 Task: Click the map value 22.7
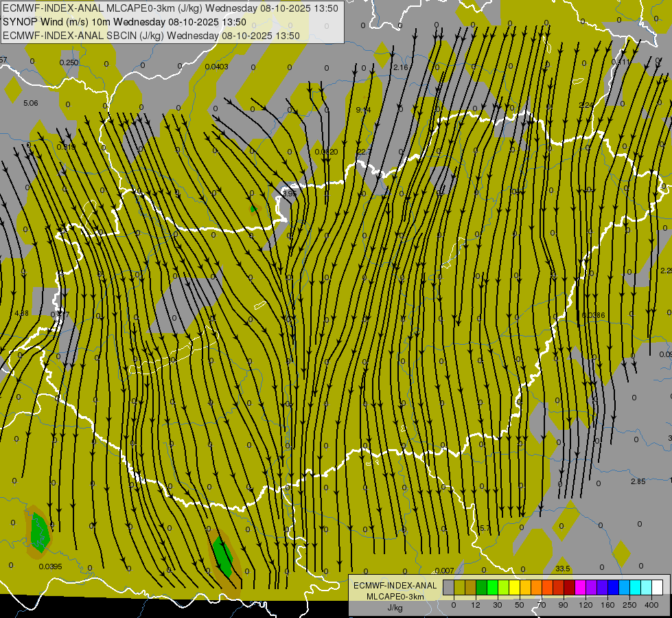[363, 152]
